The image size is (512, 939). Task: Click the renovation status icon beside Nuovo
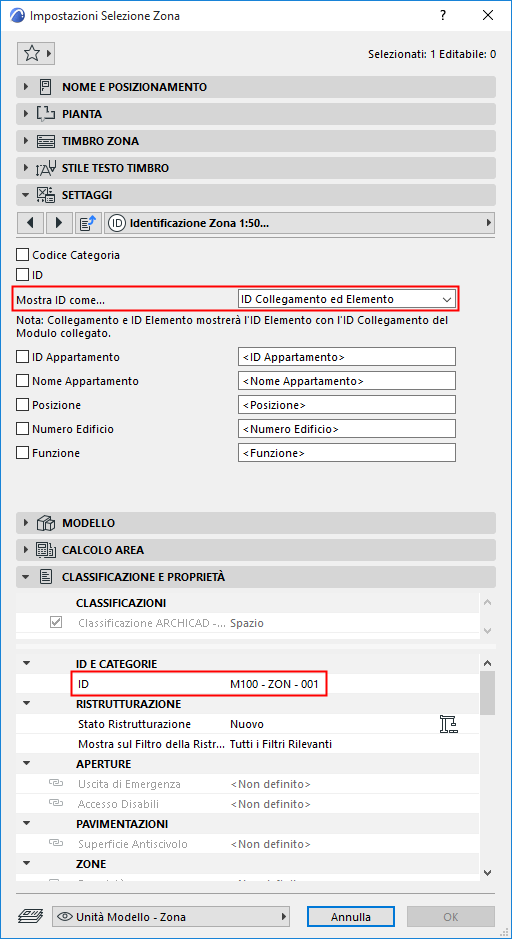pyautogui.click(x=449, y=724)
